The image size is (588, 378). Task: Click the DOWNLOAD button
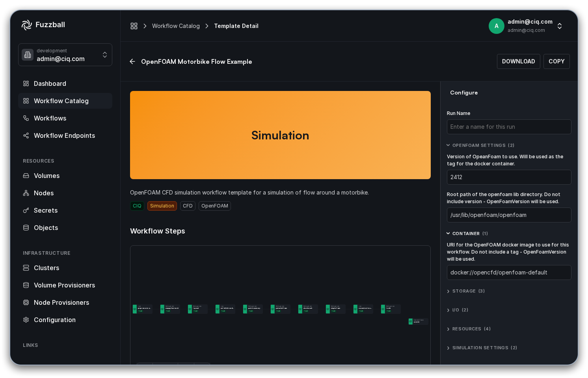pyautogui.click(x=518, y=61)
